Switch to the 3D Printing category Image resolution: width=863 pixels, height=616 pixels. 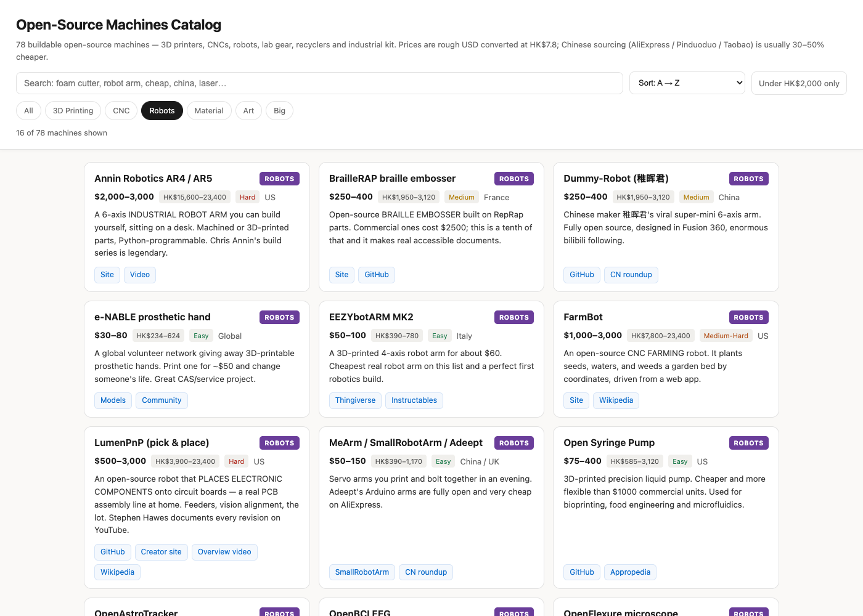[73, 111]
